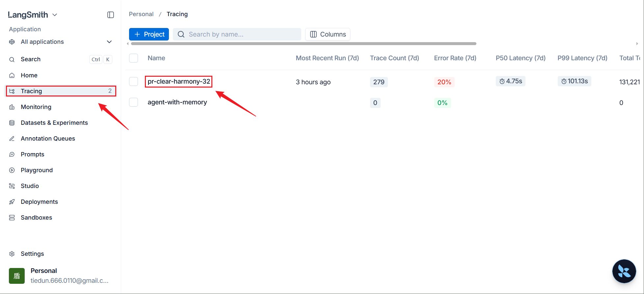Image resolution: width=644 pixels, height=294 pixels.
Task: Toggle the select-all header checkbox
Action: point(133,58)
